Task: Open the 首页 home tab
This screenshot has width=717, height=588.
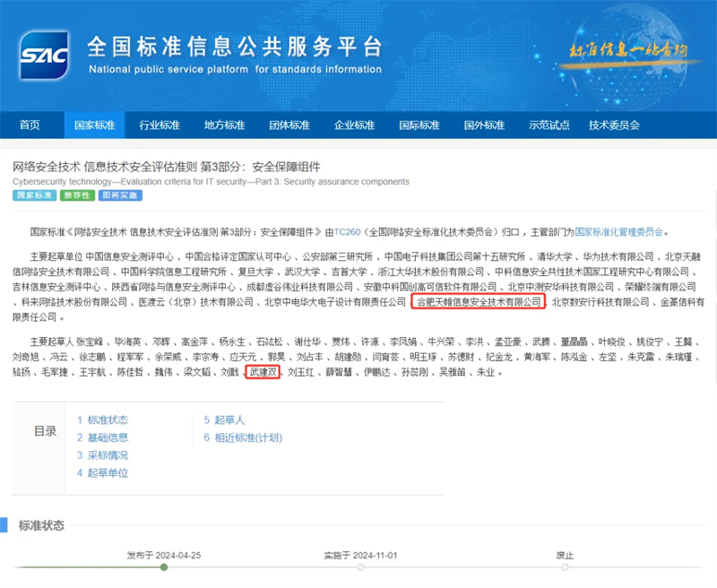Action: (x=30, y=125)
